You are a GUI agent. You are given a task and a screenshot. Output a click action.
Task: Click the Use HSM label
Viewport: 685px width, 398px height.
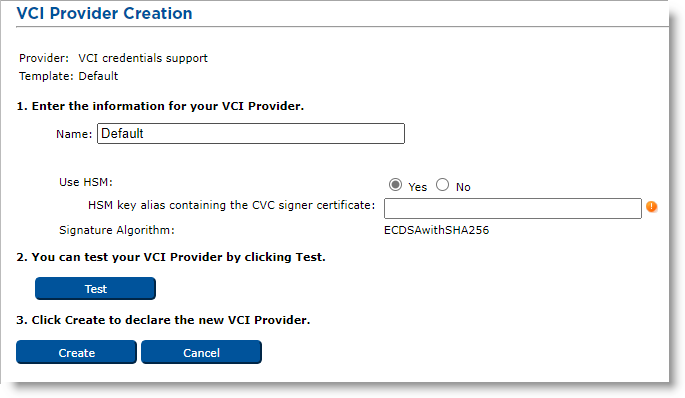pyautogui.click(x=86, y=182)
